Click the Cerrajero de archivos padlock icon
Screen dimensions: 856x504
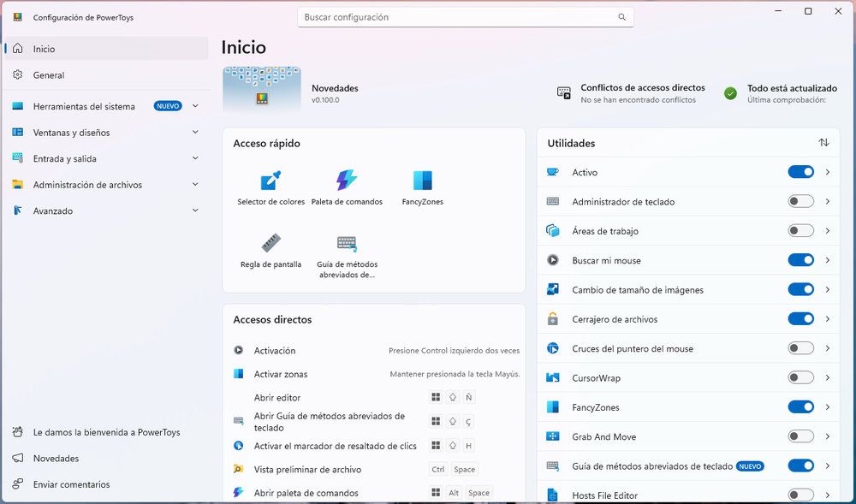[x=552, y=319]
